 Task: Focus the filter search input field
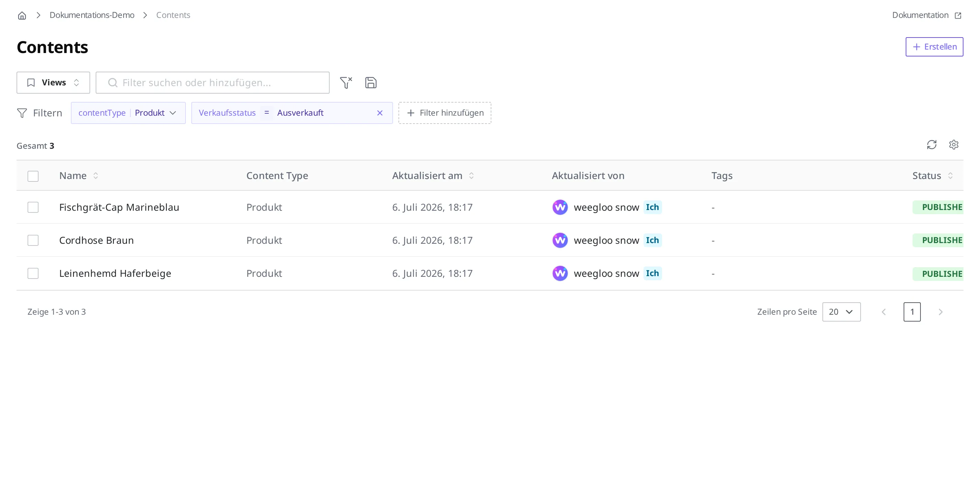click(212, 83)
